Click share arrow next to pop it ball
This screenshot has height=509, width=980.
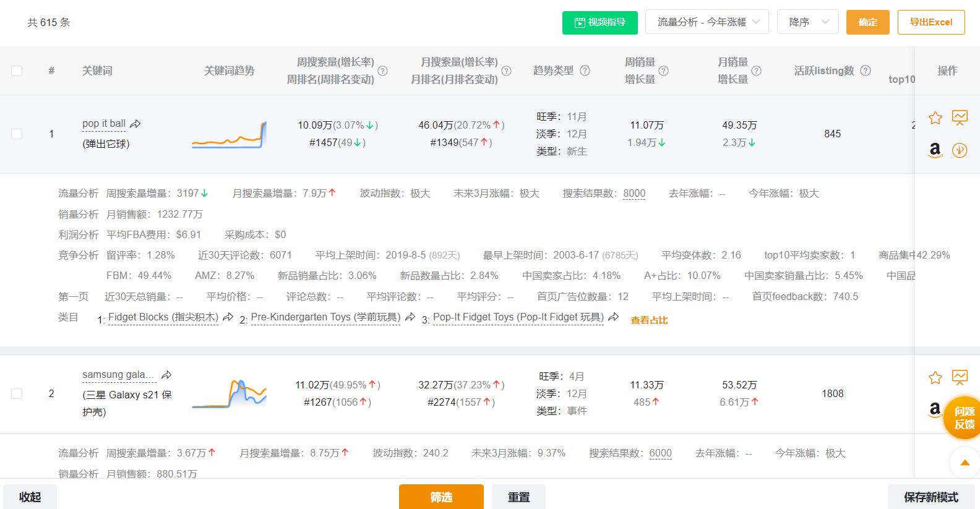[135, 124]
